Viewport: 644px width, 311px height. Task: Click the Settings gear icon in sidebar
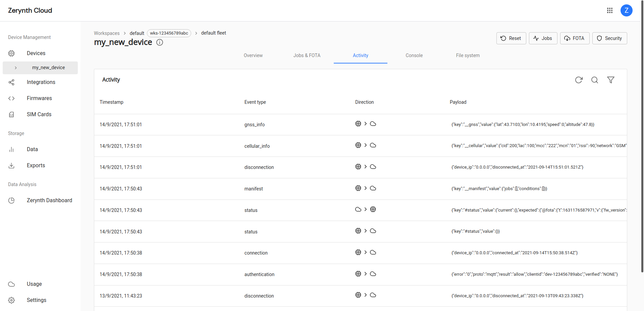[11, 300]
